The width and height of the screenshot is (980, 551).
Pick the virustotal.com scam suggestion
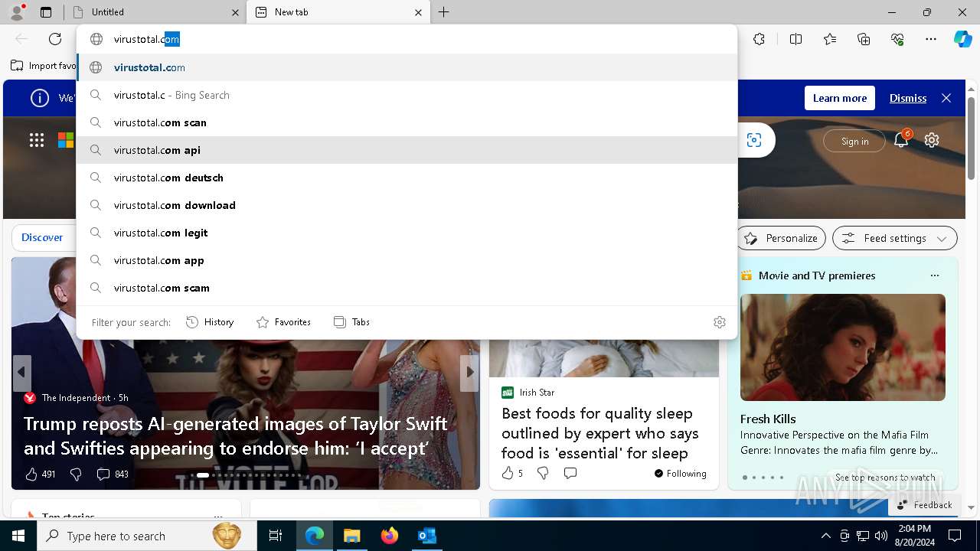click(407, 288)
